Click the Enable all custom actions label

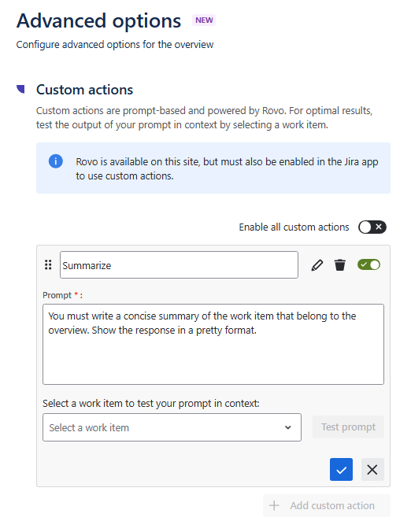coord(294,227)
